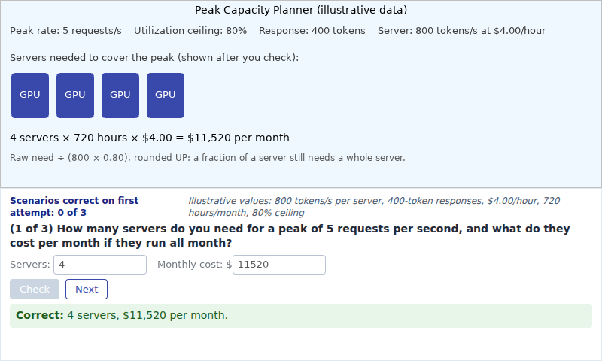
Task: Click the 'Correct: 4 servers, $11,520' feedback banner
Action: 301,316
